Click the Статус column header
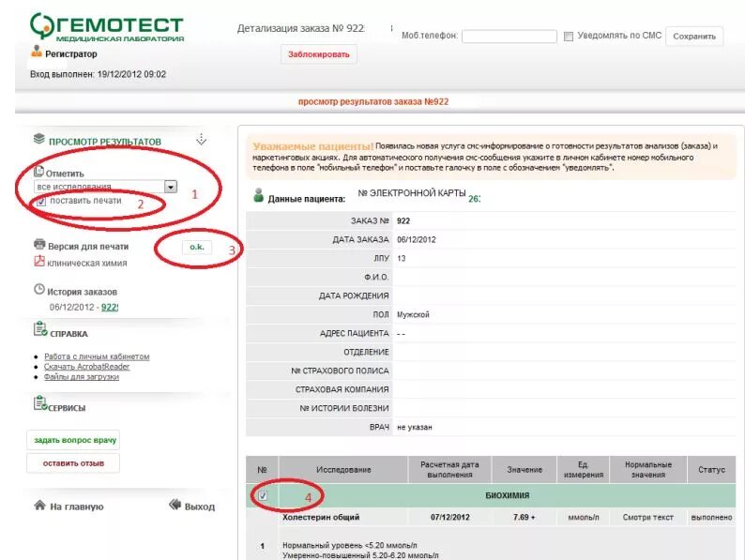This screenshot has height=560, width=745. click(x=711, y=470)
